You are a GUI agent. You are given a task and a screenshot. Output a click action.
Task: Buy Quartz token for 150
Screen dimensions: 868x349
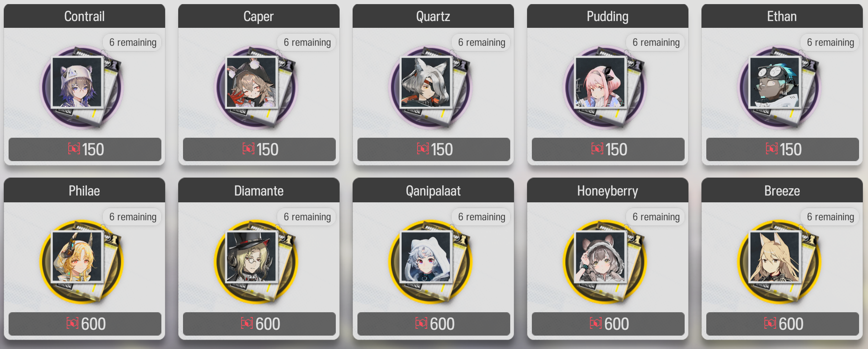click(x=434, y=149)
